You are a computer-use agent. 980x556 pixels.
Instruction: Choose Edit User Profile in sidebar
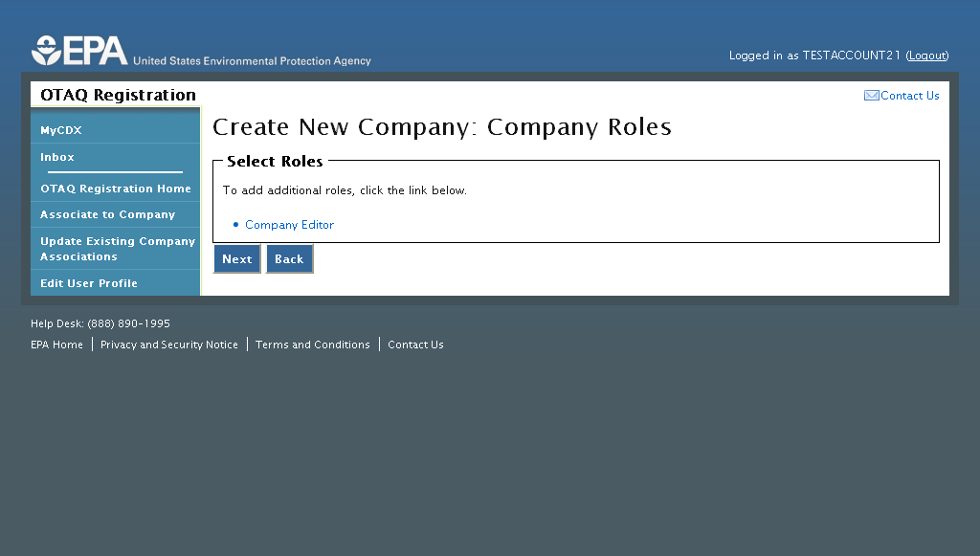click(x=89, y=283)
